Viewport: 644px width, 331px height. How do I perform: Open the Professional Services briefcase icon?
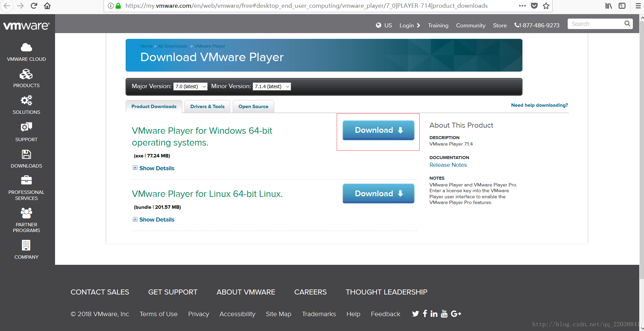coord(26,180)
